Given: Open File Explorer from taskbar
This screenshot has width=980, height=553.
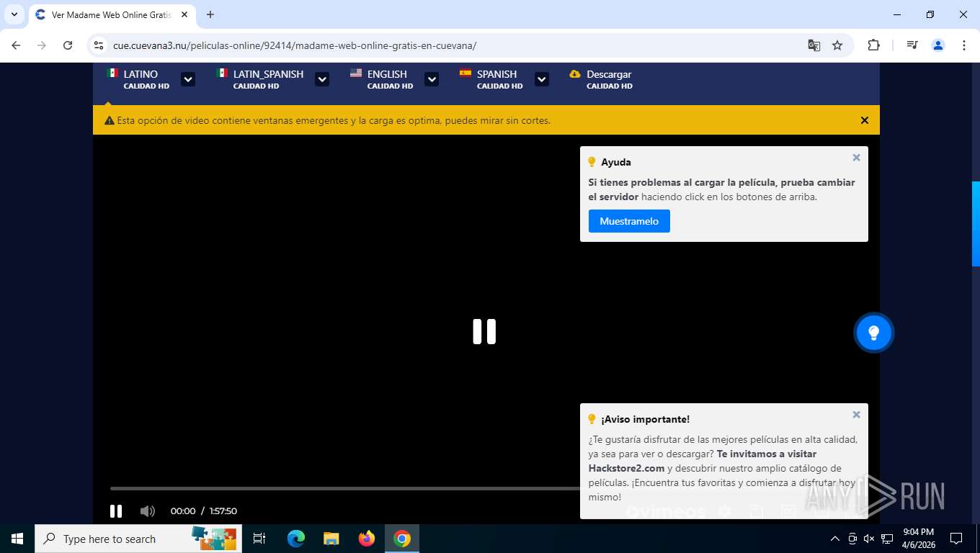Looking at the screenshot, I should [x=331, y=539].
